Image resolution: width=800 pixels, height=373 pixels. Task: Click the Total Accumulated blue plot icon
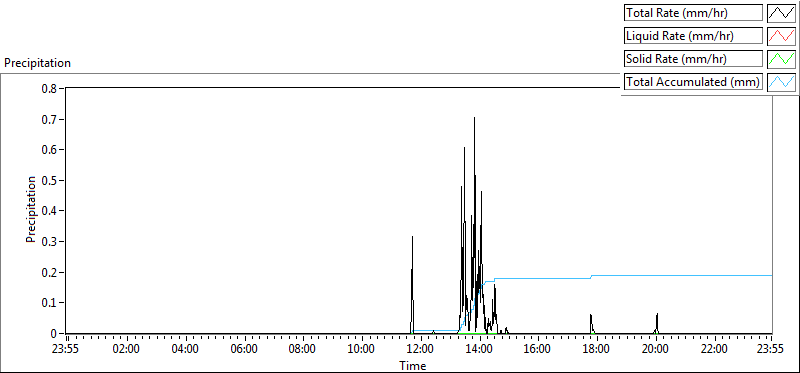click(x=781, y=82)
